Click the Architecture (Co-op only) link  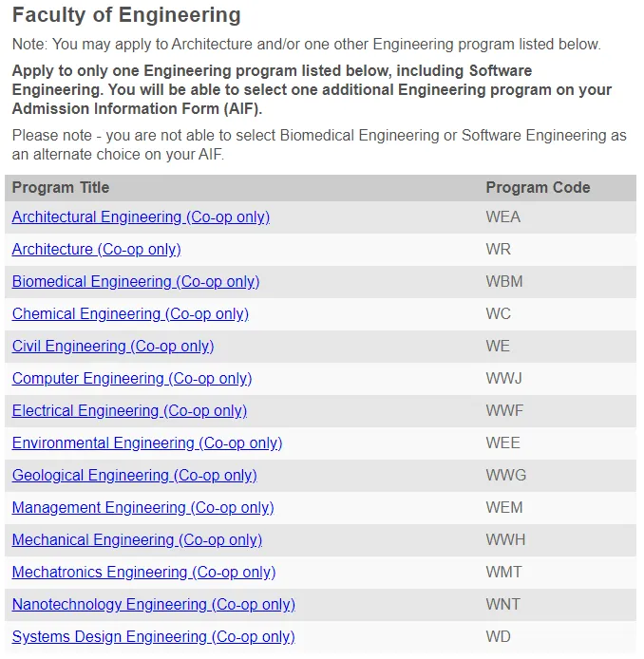tap(96, 250)
